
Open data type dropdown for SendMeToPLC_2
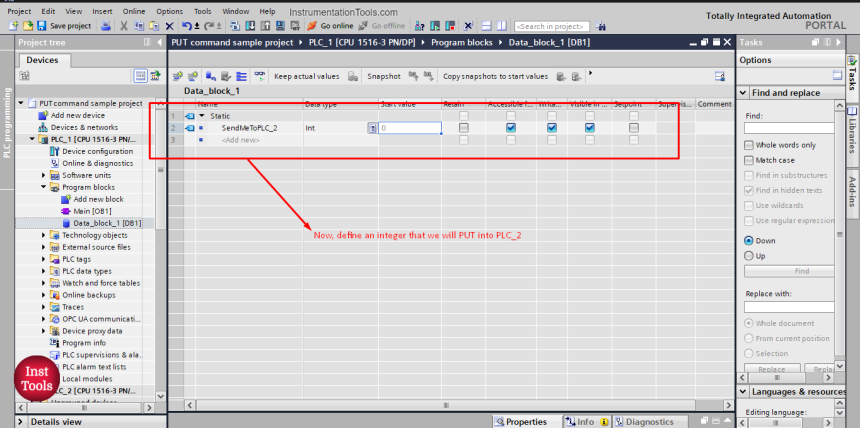pos(372,128)
